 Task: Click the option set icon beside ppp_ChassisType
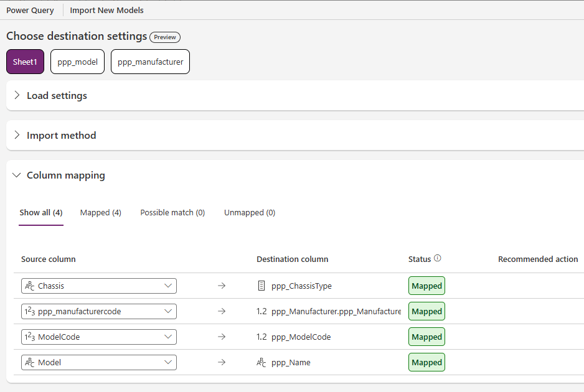point(261,286)
